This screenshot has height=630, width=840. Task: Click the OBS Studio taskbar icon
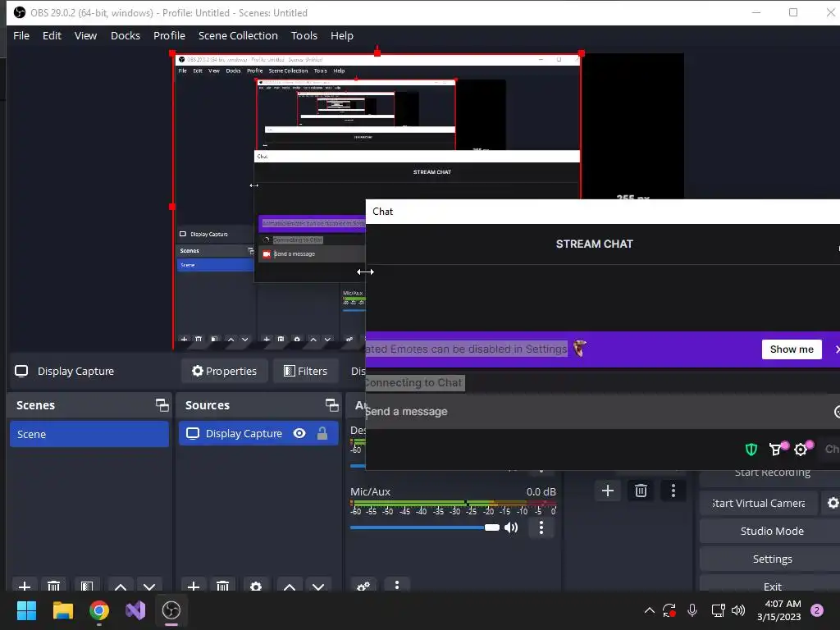click(171, 610)
